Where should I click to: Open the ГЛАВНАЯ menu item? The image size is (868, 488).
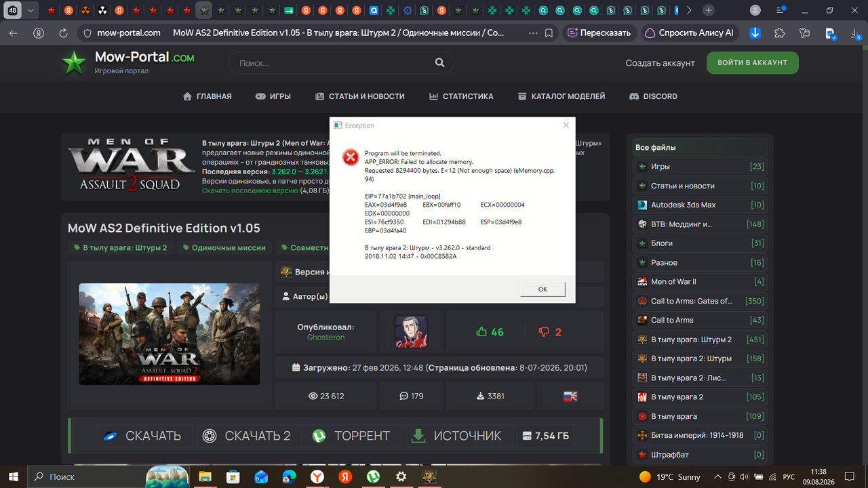coord(208,96)
